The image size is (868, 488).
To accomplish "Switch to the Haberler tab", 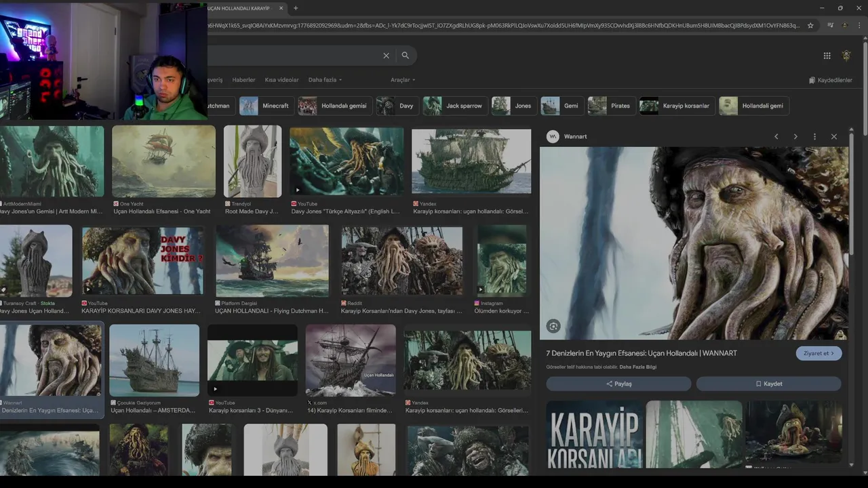I will coord(243,80).
